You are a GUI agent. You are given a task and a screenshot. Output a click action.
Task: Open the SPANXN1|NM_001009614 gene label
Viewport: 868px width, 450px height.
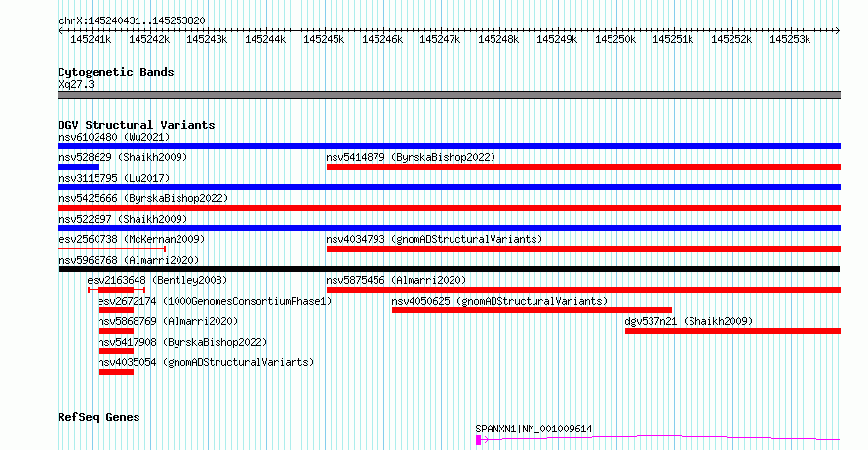533,429
